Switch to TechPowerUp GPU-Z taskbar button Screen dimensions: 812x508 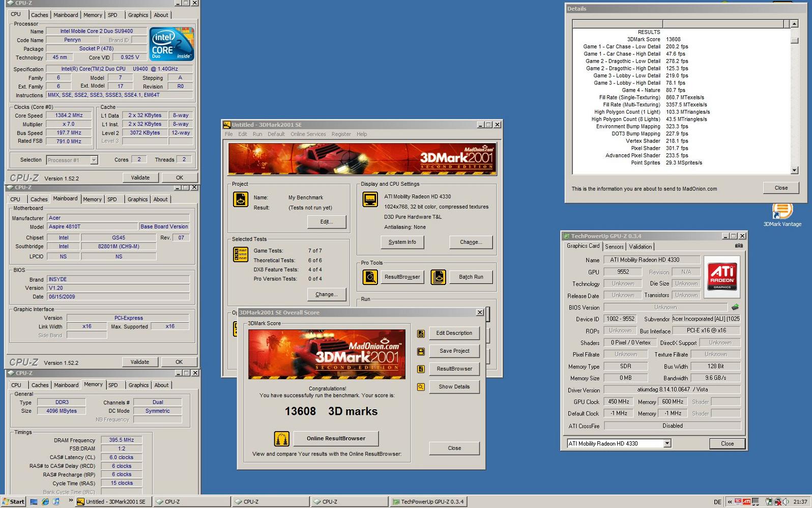click(428, 502)
